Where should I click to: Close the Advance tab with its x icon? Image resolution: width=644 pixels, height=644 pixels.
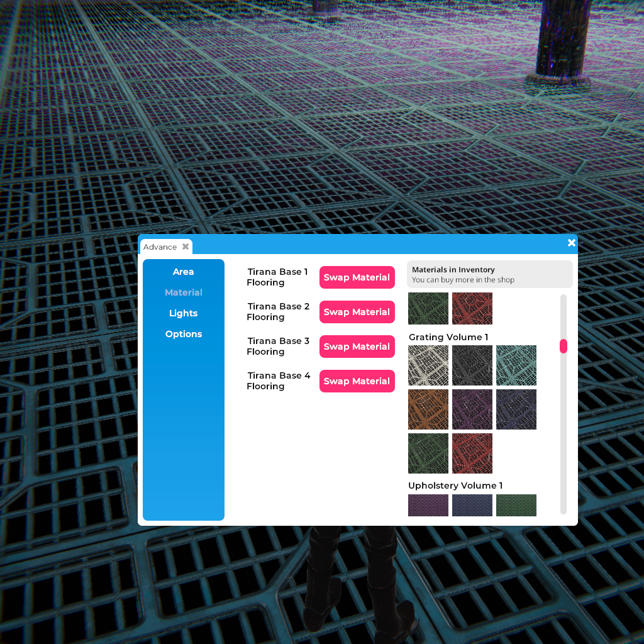coord(186,247)
